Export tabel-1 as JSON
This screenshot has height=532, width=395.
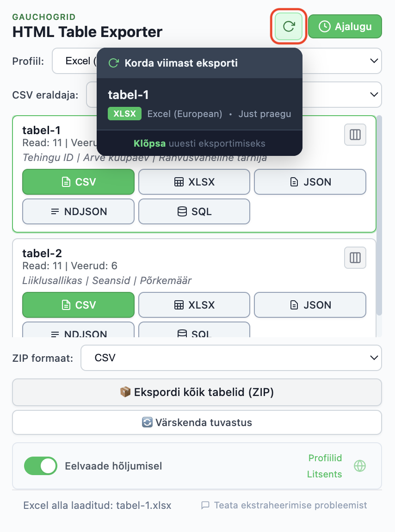(x=310, y=182)
